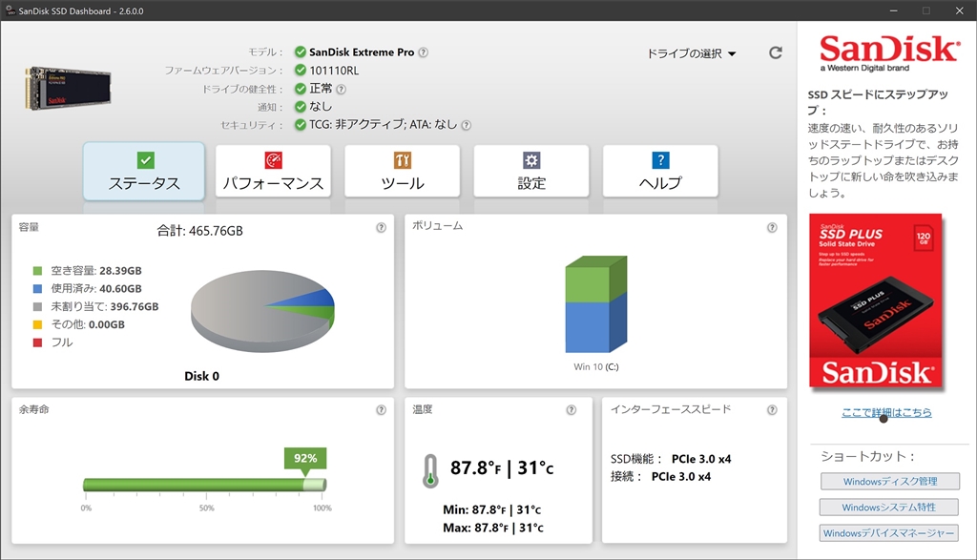The image size is (977, 560).
Task: Open help icon in the 余寿命 panel
Action: [x=381, y=410]
